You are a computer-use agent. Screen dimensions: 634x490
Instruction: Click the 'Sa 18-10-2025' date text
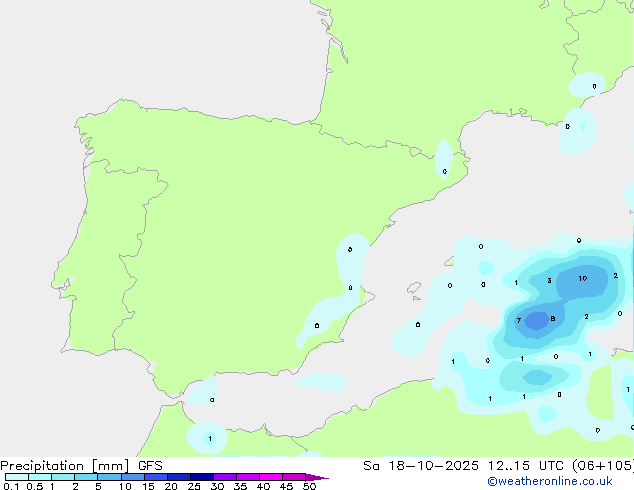[x=421, y=466]
